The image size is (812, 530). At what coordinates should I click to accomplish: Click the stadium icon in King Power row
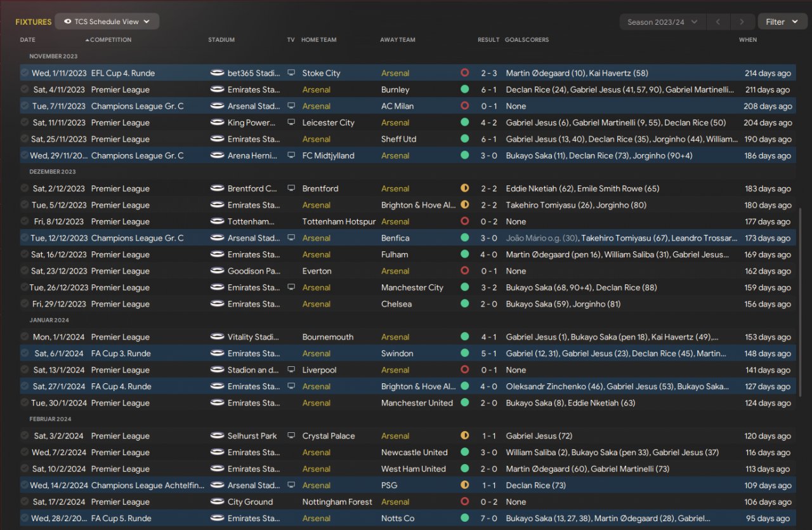point(217,123)
